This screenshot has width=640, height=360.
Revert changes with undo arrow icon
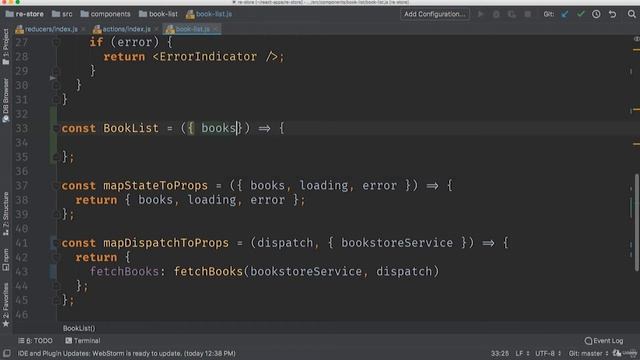(x=612, y=14)
